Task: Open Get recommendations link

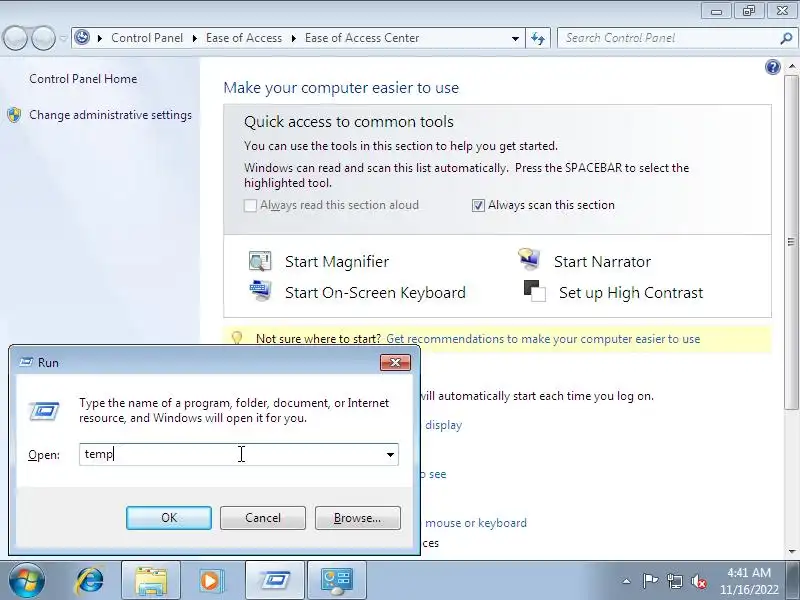Action: tap(543, 339)
